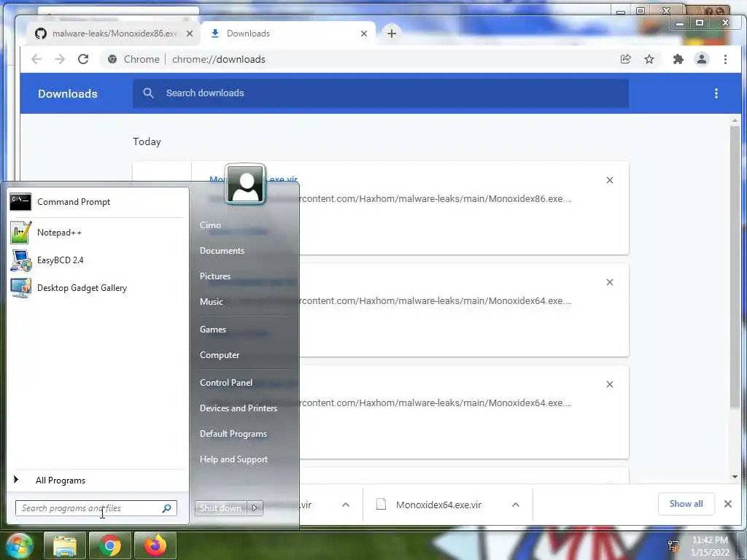Click Chrome icon in taskbar
747x560 pixels.
click(110, 545)
